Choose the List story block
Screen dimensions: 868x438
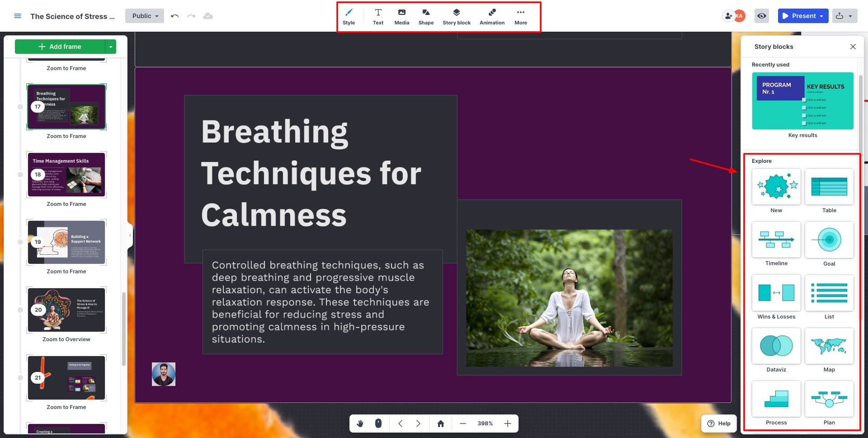[829, 293]
